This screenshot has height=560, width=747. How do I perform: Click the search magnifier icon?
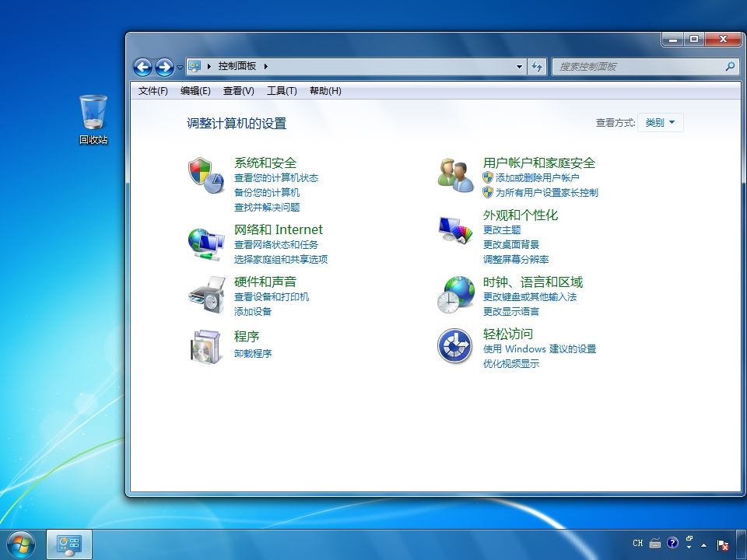[x=729, y=67]
